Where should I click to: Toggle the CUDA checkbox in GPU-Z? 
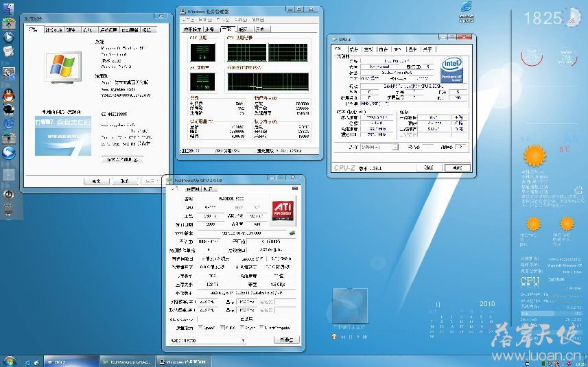222,328
